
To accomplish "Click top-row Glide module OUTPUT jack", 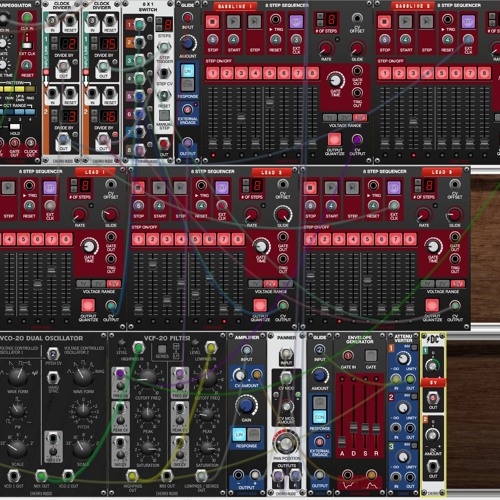I will pos(187,143).
